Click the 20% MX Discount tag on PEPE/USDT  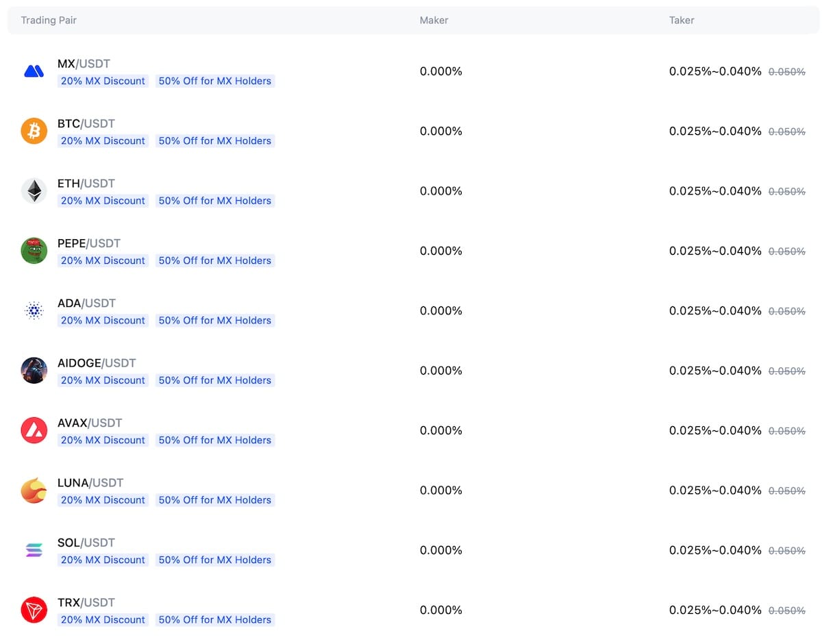point(103,260)
